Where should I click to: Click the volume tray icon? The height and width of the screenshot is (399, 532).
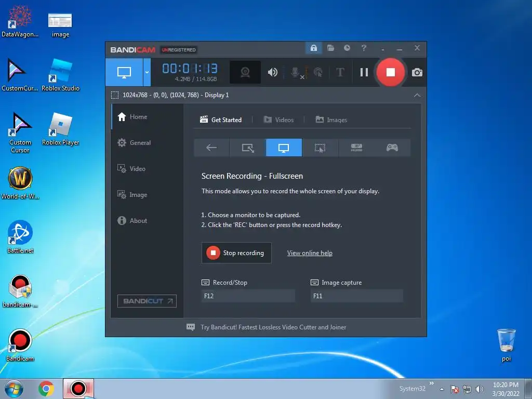click(x=479, y=389)
